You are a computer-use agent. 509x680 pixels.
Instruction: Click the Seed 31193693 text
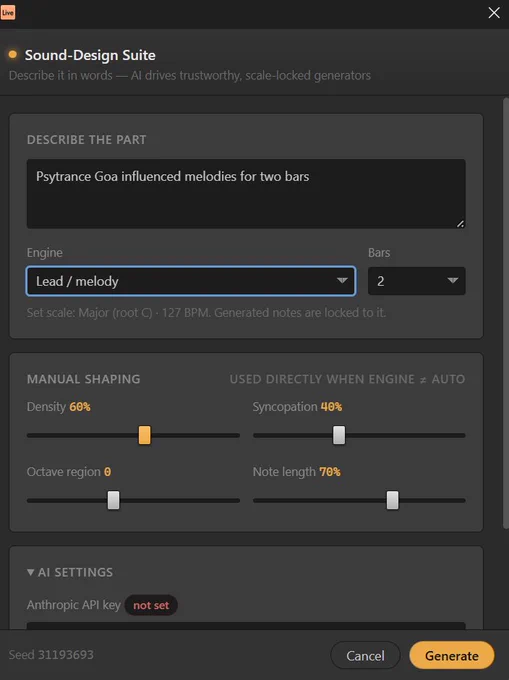click(x=51, y=654)
